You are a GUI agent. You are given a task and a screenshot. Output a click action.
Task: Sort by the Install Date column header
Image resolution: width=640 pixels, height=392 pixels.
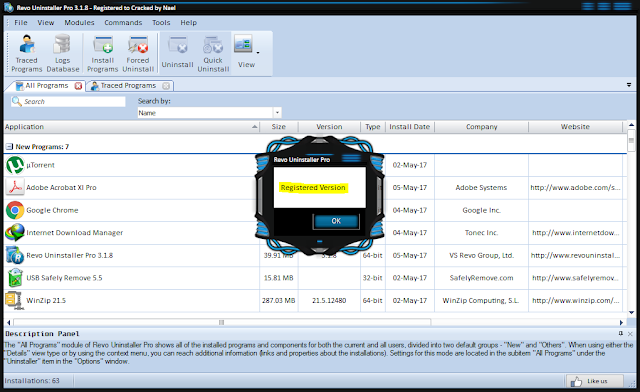tap(410, 127)
